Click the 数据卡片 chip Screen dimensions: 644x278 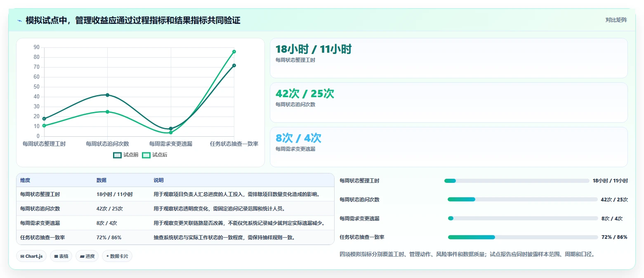point(117,256)
